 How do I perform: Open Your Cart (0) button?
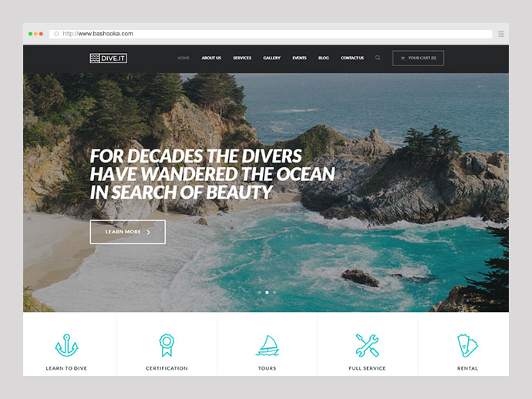418,59
